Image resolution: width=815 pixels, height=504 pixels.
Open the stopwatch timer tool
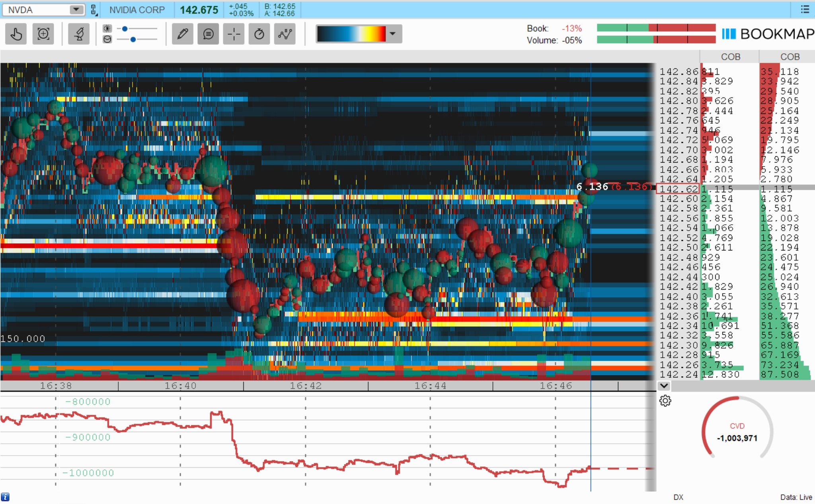pyautogui.click(x=259, y=34)
